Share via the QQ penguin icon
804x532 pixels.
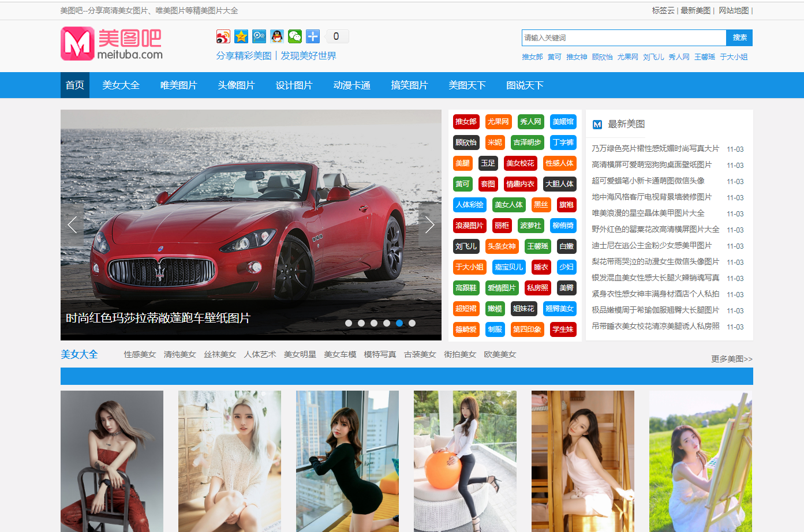277,37
